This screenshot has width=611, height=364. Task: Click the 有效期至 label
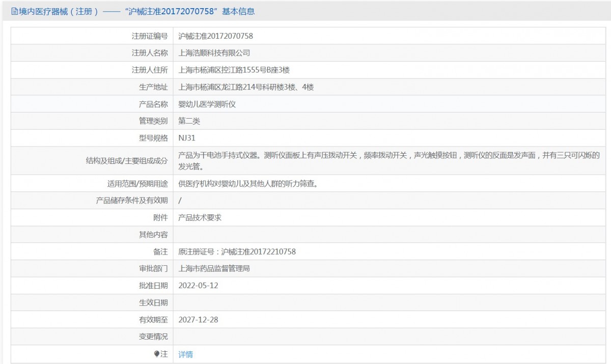[153, 320]
